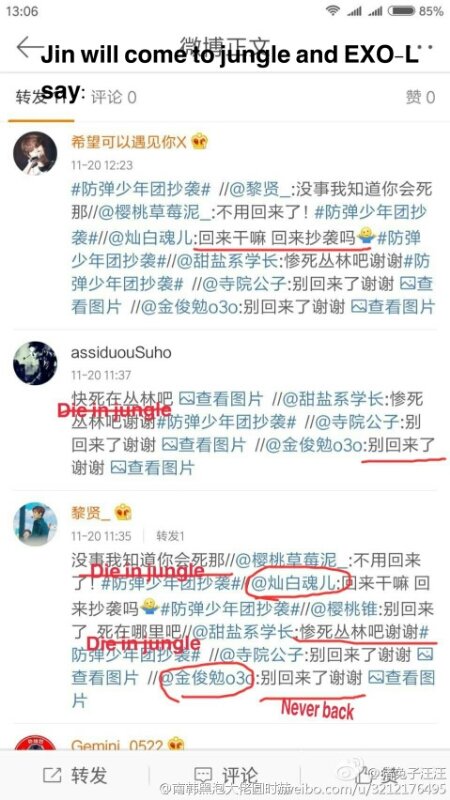Image resolution: width=450 pixels, height=800 pixels.
Task: Open the more options dots menu
Action: [424, 47]
